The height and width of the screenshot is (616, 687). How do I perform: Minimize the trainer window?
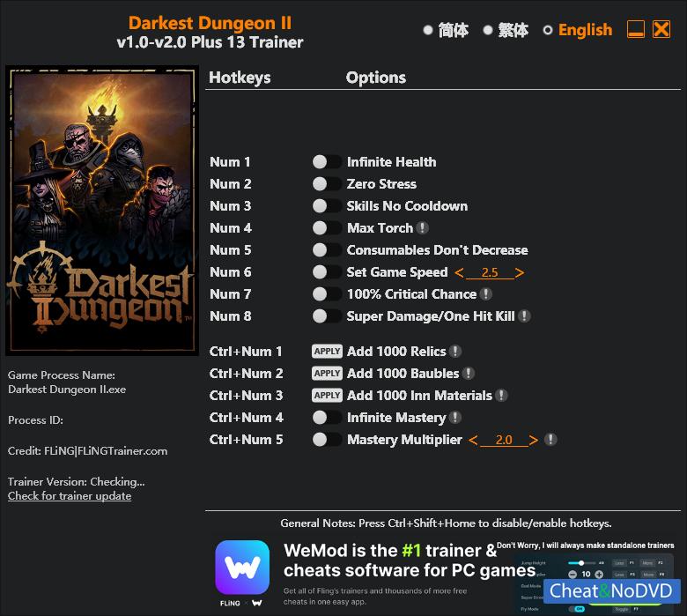pos(636,29)
